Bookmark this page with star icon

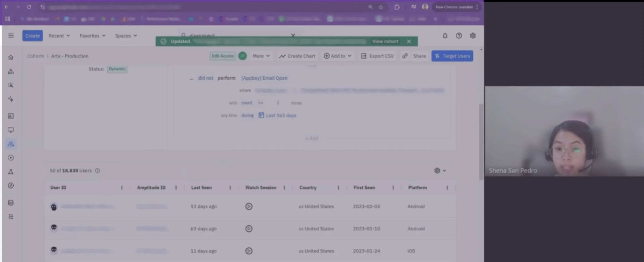(x=381, y=7)
